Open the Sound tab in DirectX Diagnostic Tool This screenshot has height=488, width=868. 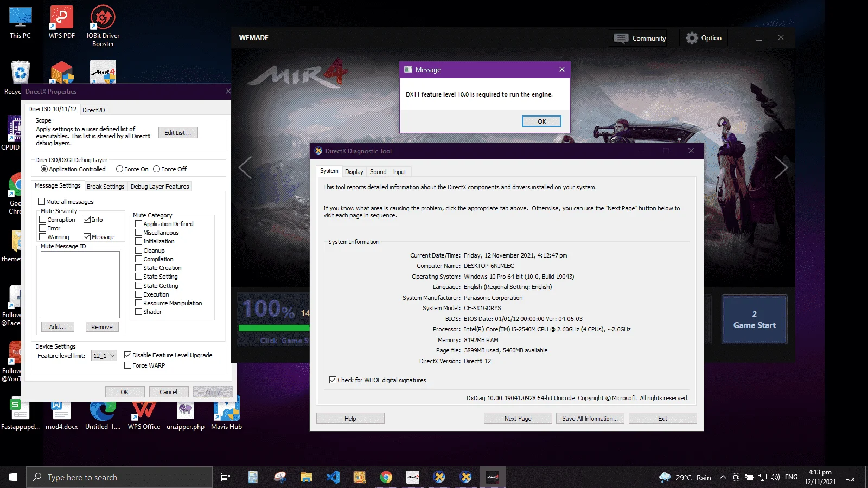point(378,172)
